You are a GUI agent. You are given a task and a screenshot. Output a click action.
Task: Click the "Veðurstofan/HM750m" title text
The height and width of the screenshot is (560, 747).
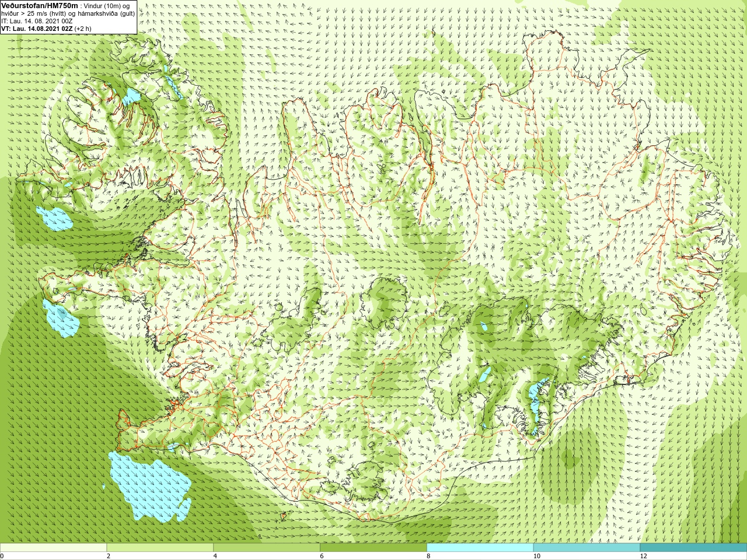coord(40,5)
